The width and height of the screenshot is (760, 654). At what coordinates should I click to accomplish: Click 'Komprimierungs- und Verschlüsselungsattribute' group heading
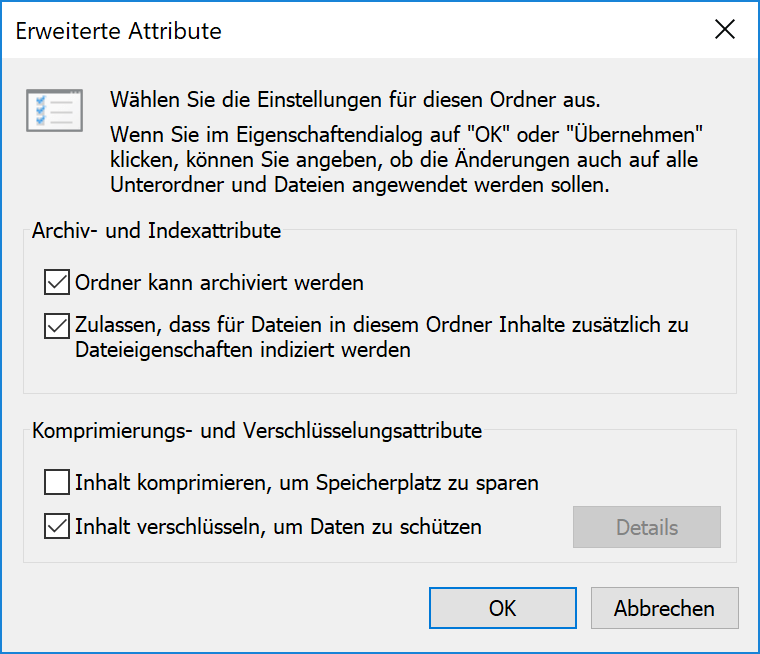coord(257,431)
